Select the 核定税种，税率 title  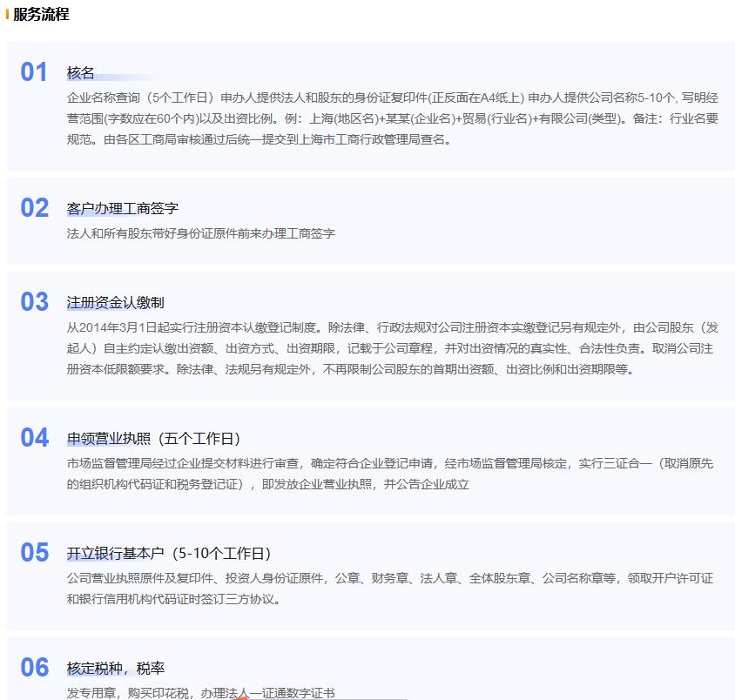pyautogui.click(x=116, y=669)
